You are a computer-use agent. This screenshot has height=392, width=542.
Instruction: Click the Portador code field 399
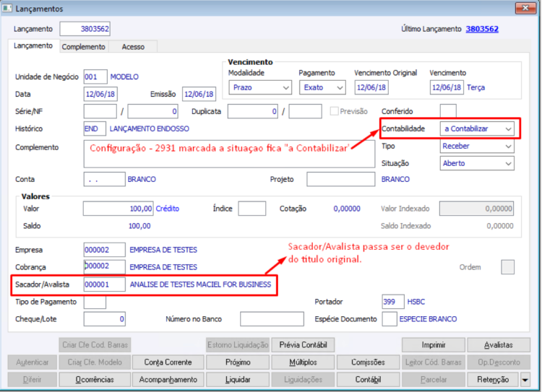click(x=393, y=302)
